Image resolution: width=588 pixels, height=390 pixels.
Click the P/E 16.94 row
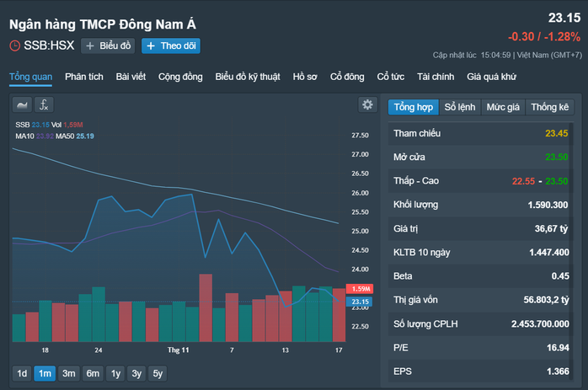point(480,348)
